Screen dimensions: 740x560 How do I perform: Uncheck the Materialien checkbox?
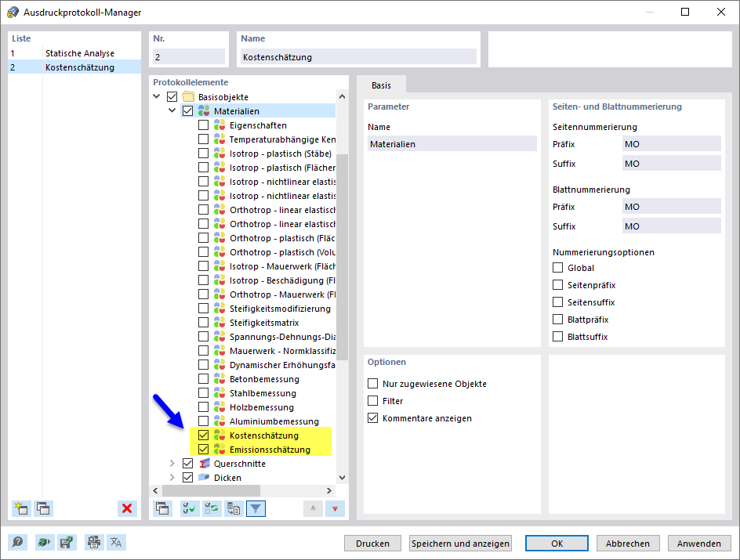(188, 110)
